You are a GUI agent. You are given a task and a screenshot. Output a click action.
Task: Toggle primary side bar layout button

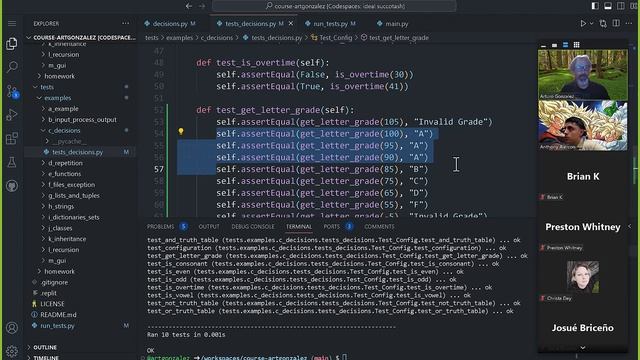pos(595,6)
